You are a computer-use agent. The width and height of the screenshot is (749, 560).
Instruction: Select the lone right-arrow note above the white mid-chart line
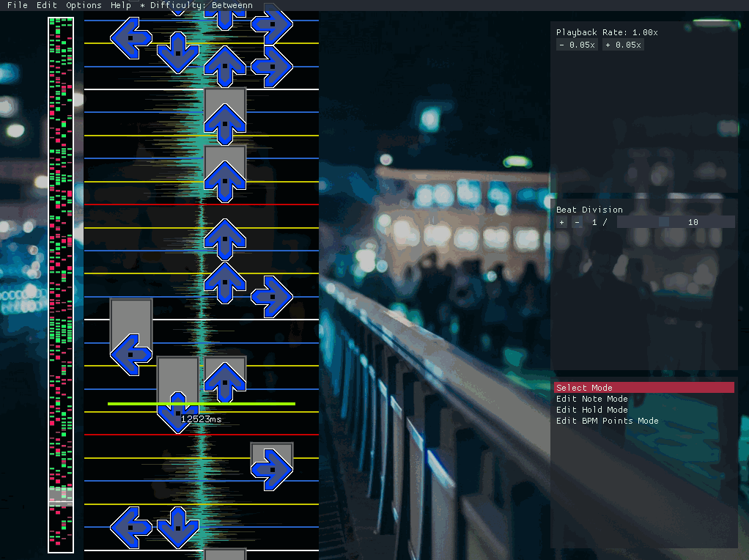[272, 297]
